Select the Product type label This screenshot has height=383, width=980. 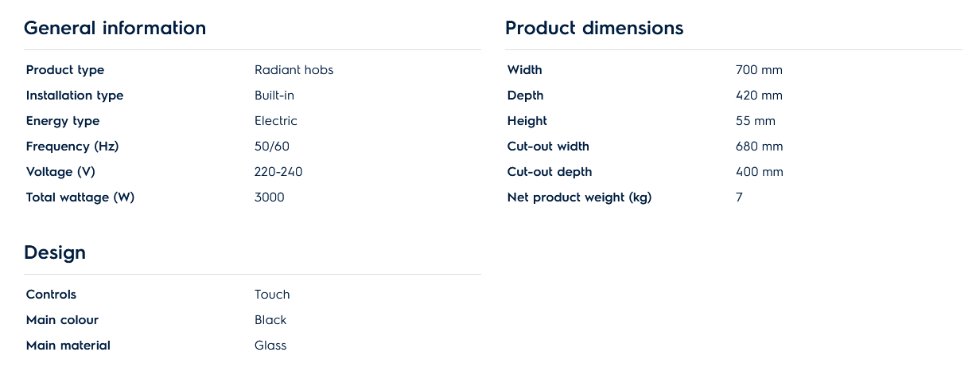coord(65,70)
